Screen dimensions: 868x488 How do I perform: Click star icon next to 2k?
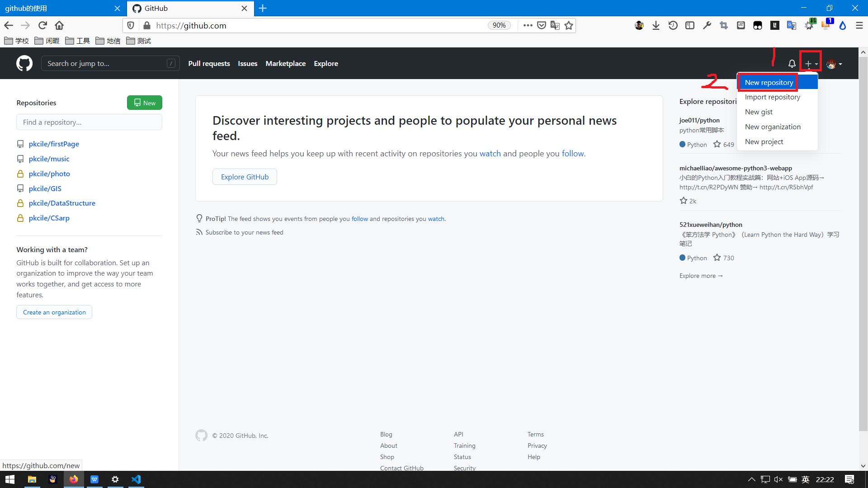[x=684, y=201]
